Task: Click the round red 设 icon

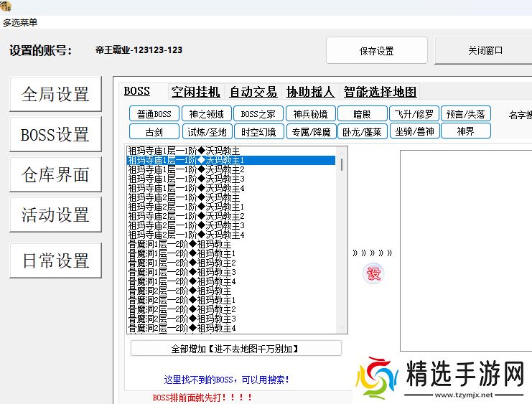Action: pos(374,273)
